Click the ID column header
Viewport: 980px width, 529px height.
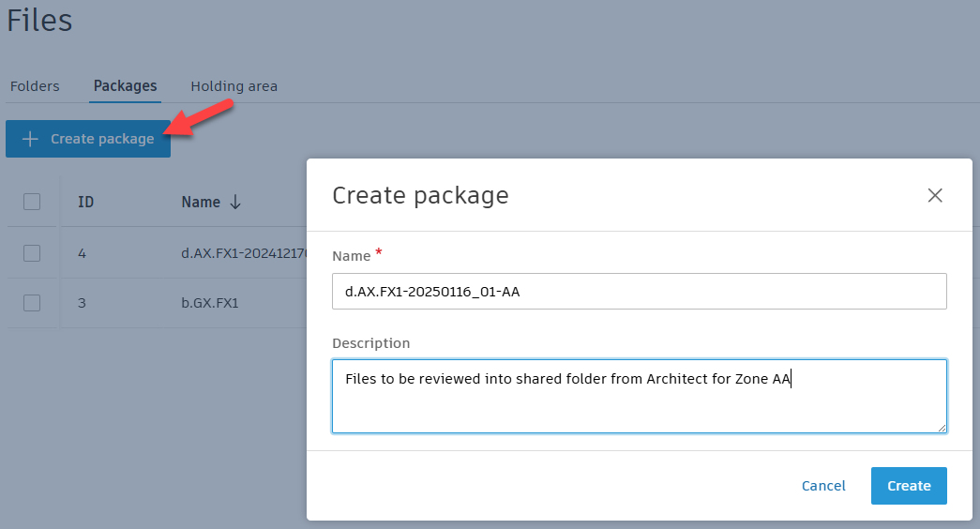click(85, 202)
